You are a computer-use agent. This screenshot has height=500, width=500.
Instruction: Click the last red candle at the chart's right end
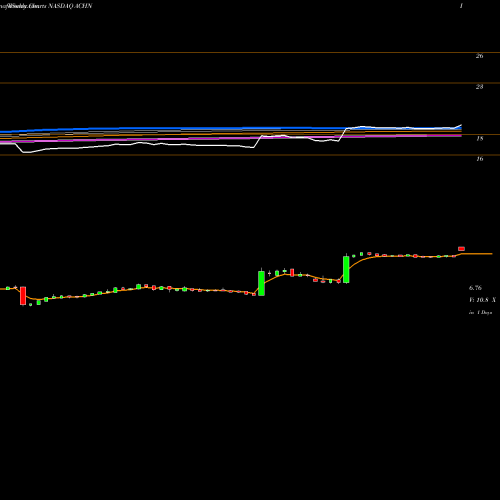point(462,249)
